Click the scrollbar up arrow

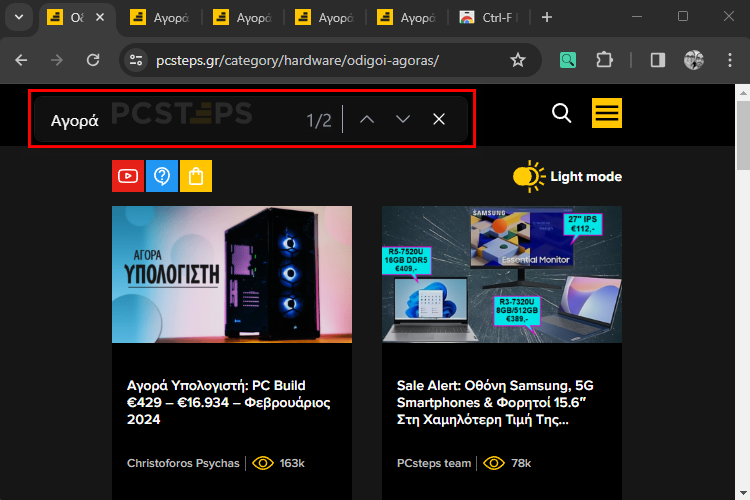click(743, 93)
